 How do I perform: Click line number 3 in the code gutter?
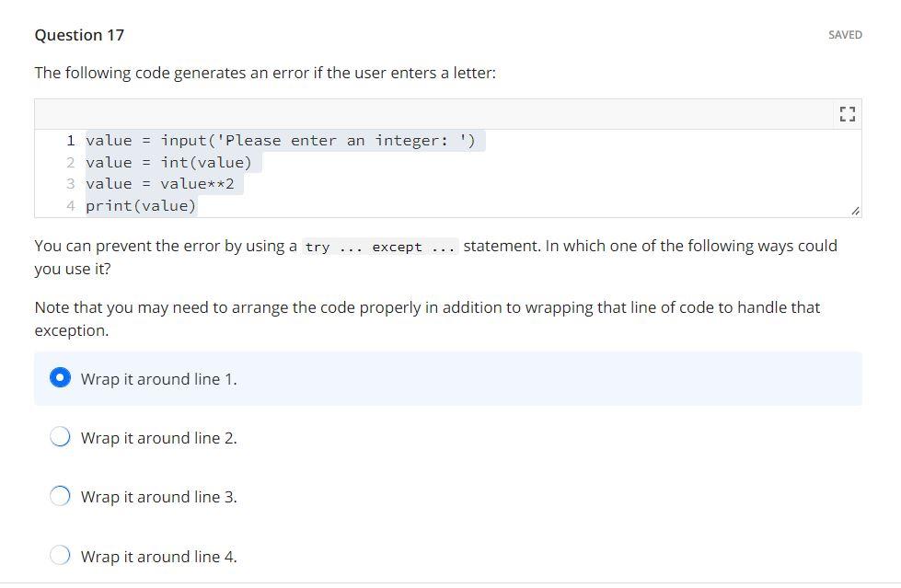click(x=71, y=183)
